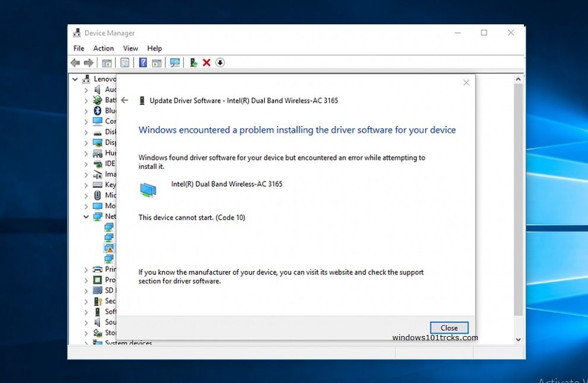The height and width of the screenshot is (383, 588).
Task: Go back using the dialog's back arrow
Action: click(x=125, y=100)
